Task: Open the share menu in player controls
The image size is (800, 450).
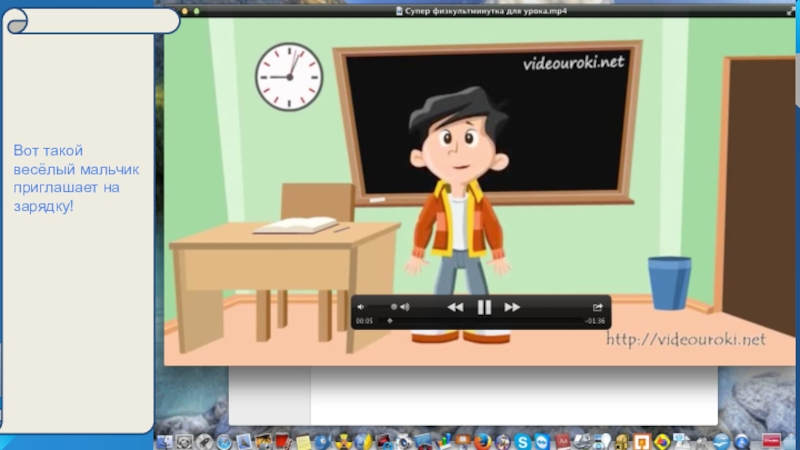Action: (x=598, y=307)
